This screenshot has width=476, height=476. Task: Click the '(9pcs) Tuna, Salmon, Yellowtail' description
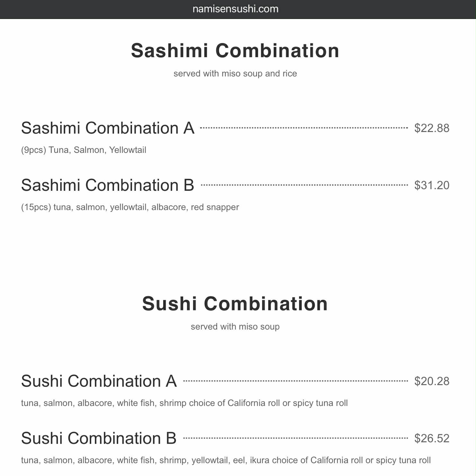(84, 150)
